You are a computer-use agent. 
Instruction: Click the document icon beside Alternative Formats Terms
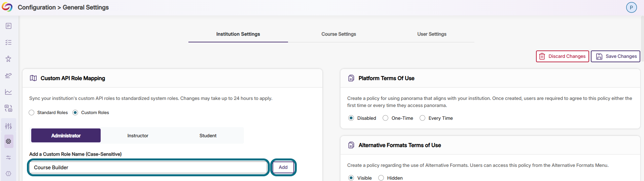351,145
